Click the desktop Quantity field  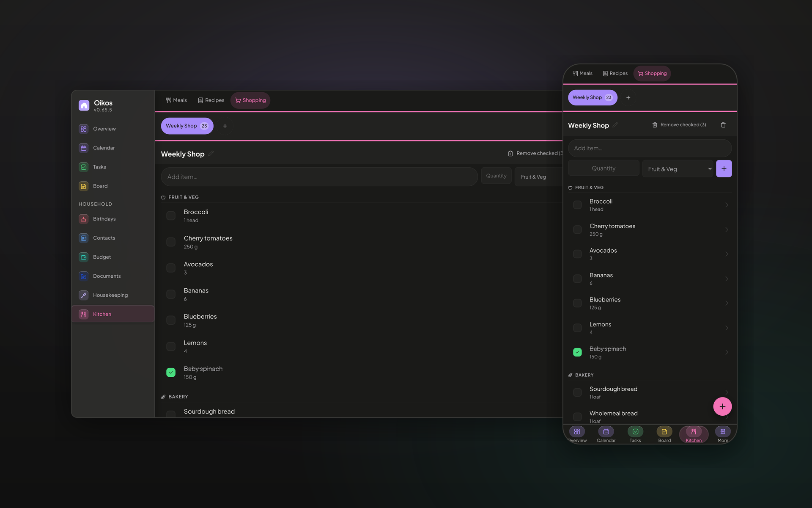coord(496,176)
